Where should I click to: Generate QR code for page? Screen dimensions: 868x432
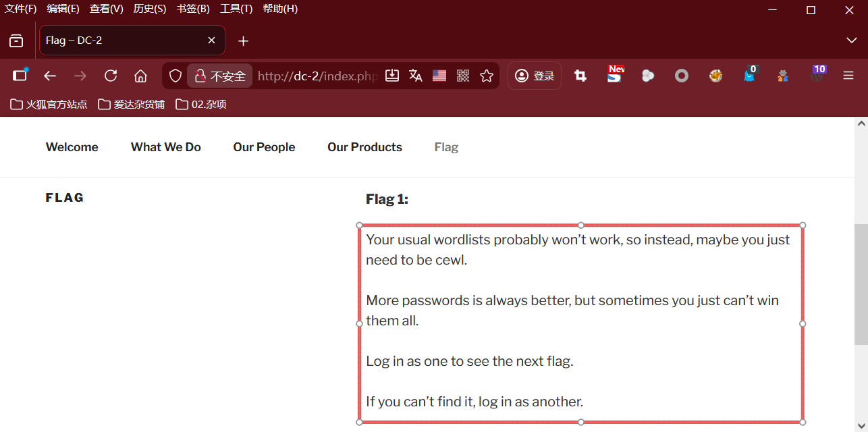pyautogui.click(x=463, y=76)
